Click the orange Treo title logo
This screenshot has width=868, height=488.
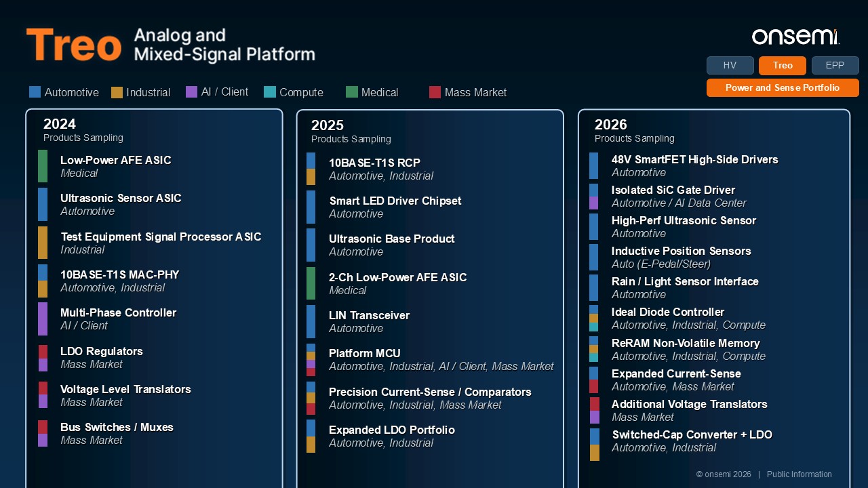tap(74, 45)
